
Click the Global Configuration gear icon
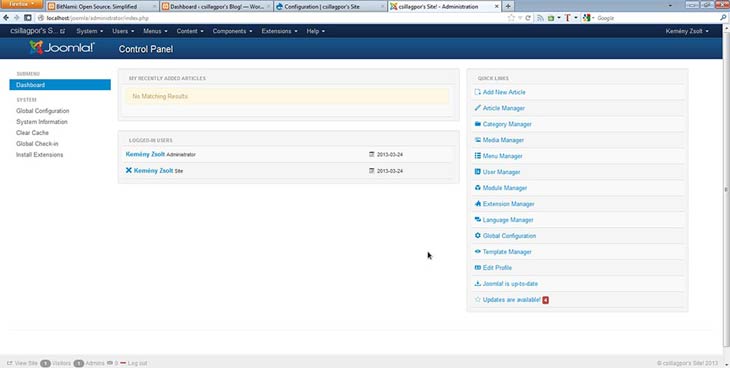(477, 236)
